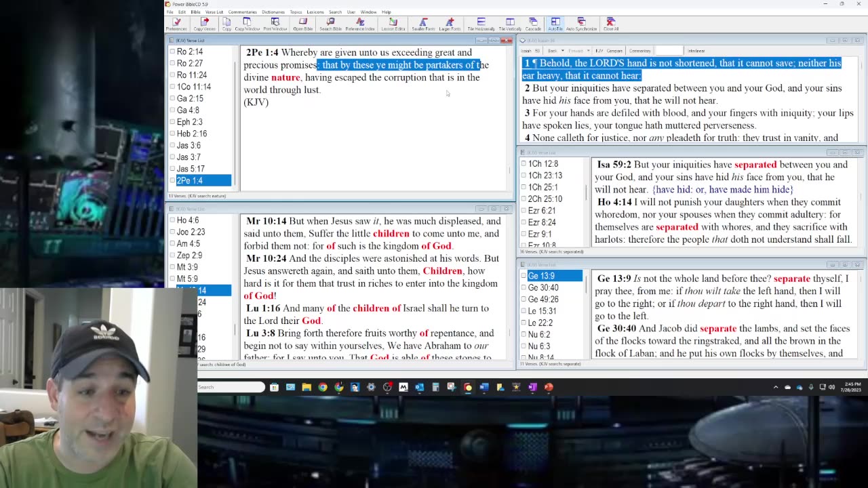Click the Cascade windows icon

tap(533, 24)
